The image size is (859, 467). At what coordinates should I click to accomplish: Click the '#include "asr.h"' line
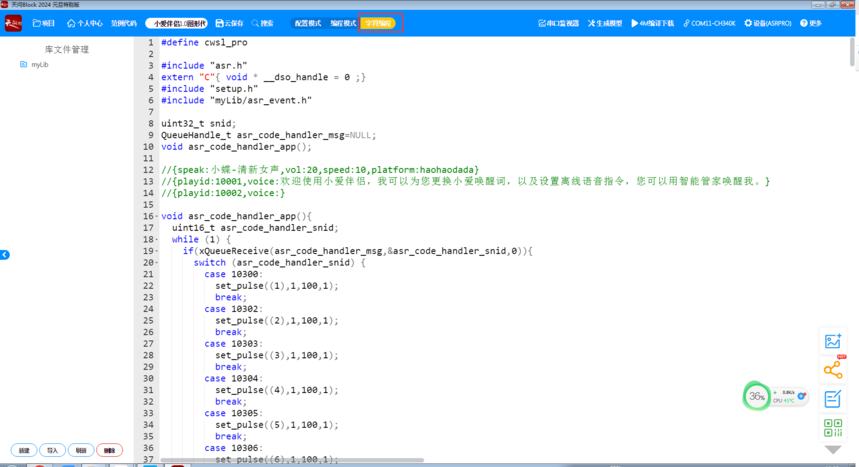point(204,65)
